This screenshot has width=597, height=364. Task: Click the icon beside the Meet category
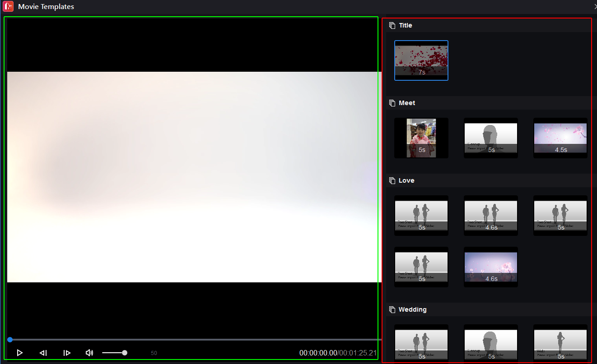coord(392,103)
